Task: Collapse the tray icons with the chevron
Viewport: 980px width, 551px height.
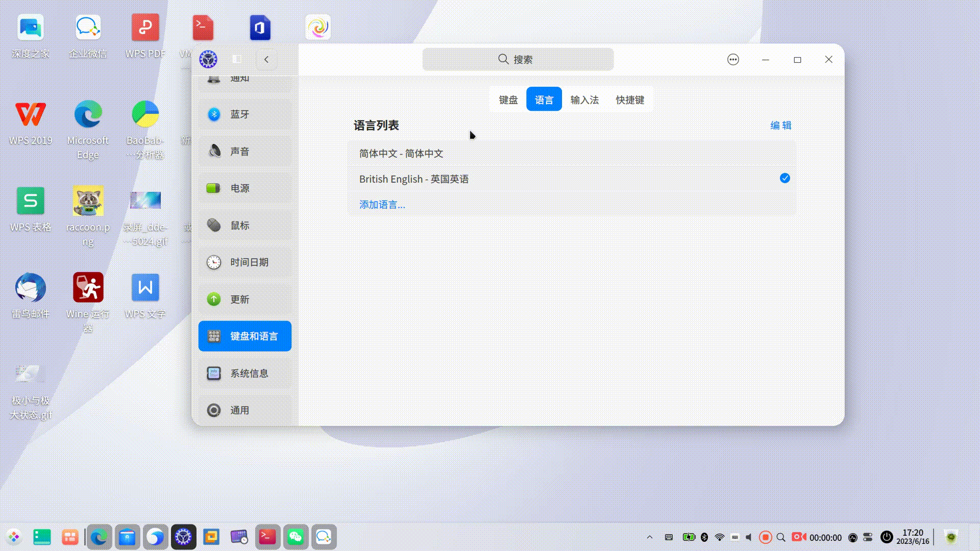Action: click(x=649, y=537)
